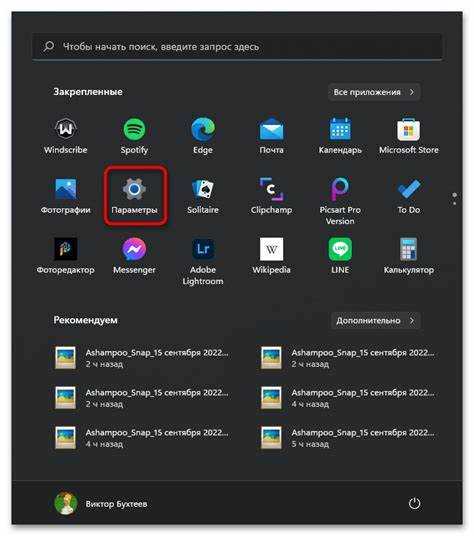Image resolution: width=474 pixels, height=536 pixels.
Task: Open Параметры settings gear icon
Action: pos(134,196)
